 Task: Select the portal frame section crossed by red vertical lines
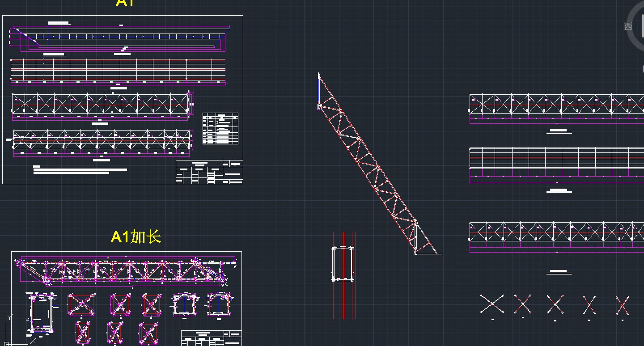point(343,264)
